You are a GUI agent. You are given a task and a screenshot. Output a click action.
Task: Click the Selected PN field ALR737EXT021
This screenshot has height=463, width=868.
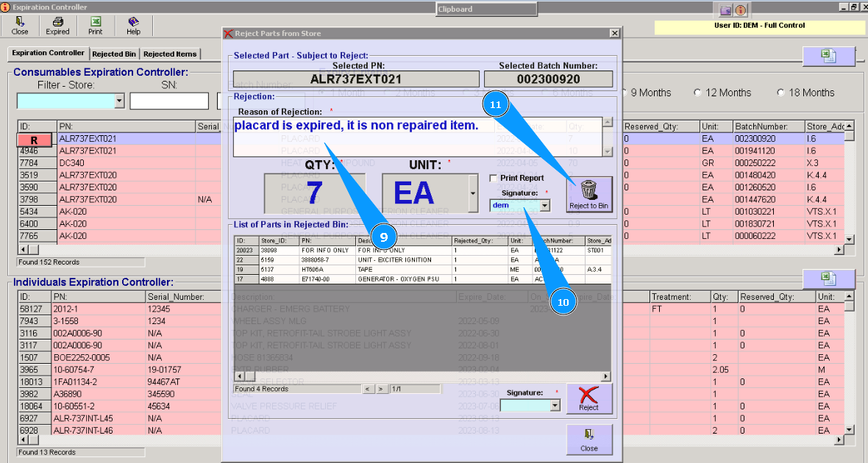click(356, 79)
